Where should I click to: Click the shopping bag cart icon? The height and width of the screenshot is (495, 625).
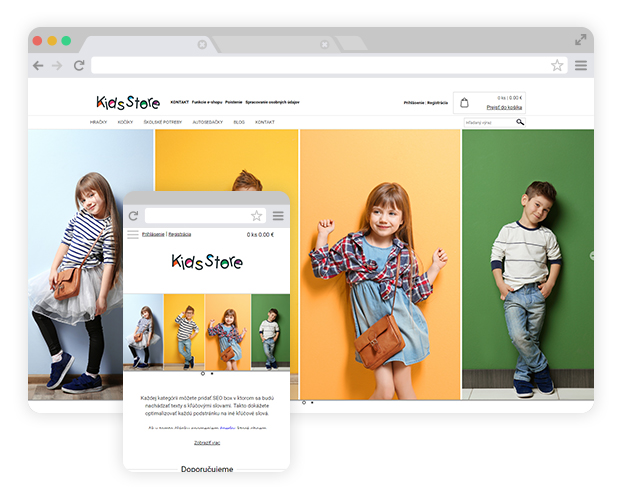tap(464, 103)
